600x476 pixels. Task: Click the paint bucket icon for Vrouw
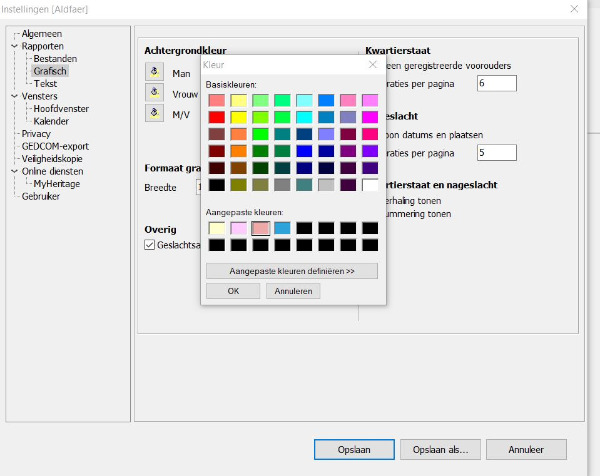(154, 92)
